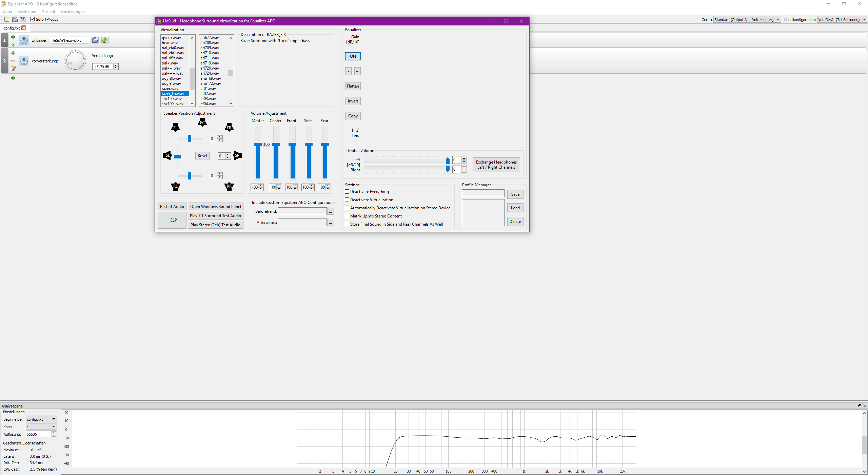Enable Deactivate Virtualization checkbox
Image resolution: width=868 pixels, height=475 pixels.
click(347, 200)
